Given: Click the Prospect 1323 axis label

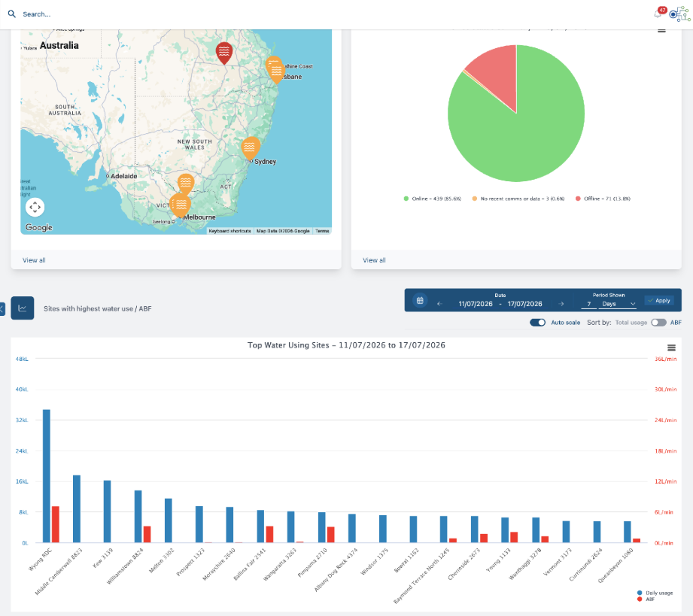Looking at the screenshot, I should point(190,562).
